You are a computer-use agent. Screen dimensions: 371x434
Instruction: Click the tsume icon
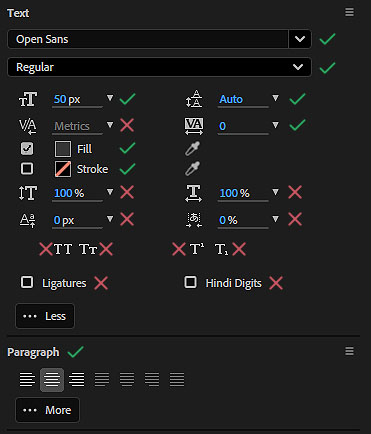click(194, 220)
